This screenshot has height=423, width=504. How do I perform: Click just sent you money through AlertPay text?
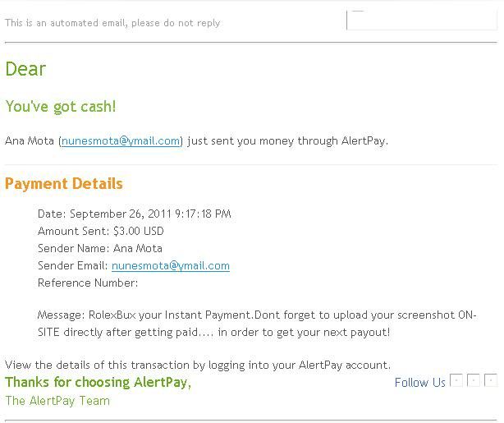point(287,141)
